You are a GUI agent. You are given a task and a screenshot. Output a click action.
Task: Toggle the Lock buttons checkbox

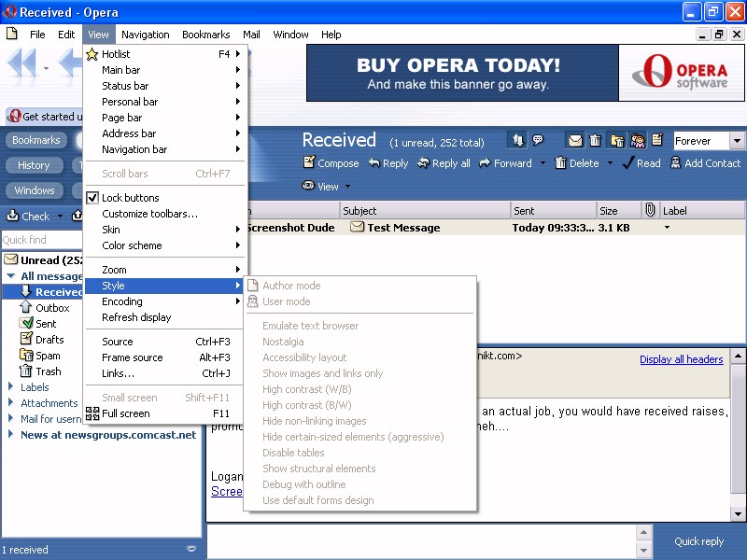(92, 198)
